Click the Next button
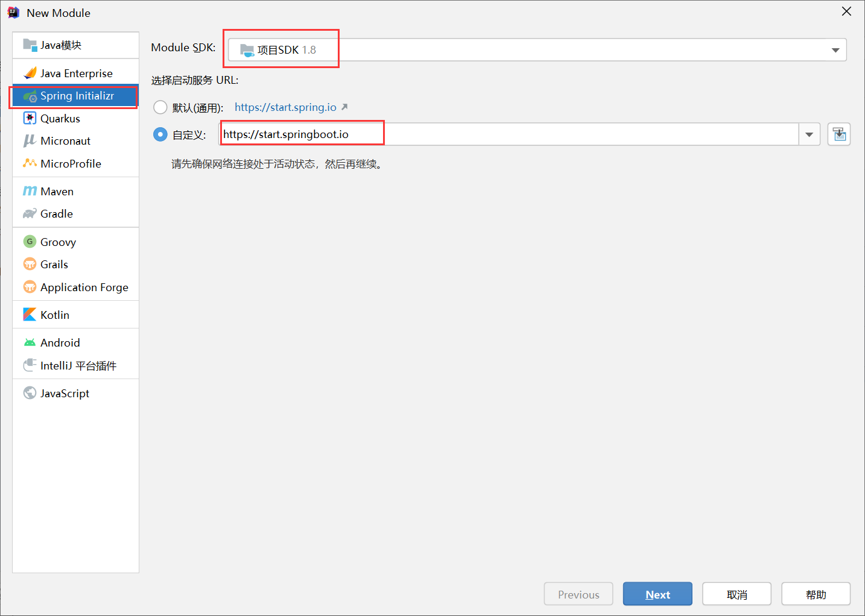865x616 pixels. [x=657, y=594]
